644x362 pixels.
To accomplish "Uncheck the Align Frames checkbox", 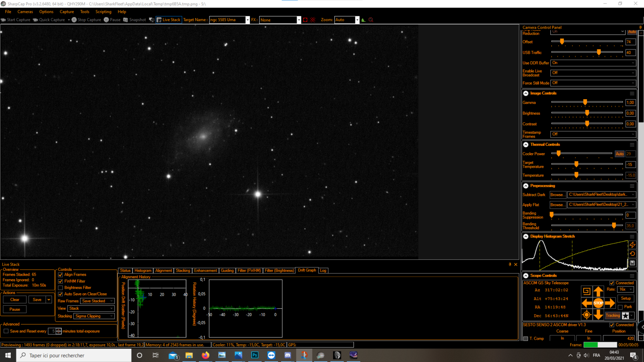I will (x=60, y=275).
